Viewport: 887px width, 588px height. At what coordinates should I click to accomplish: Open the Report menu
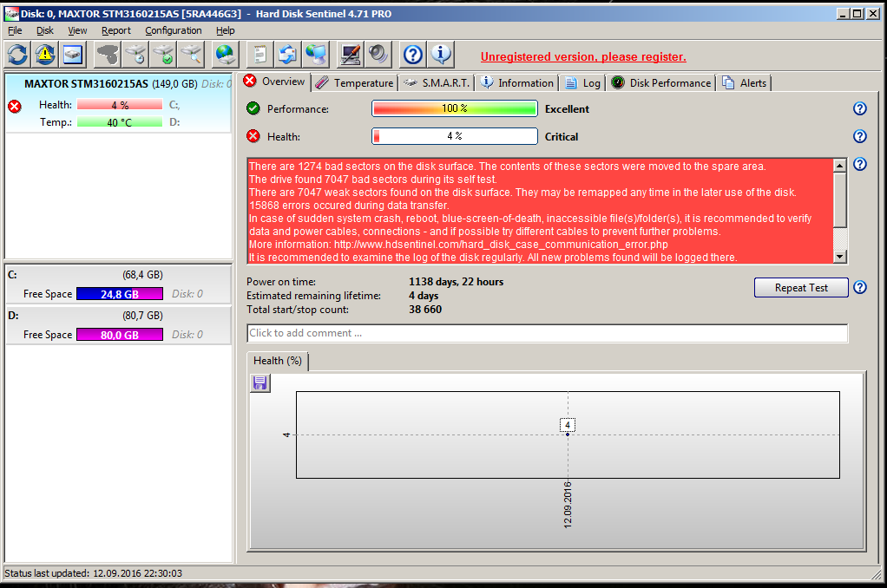click(116, 30)
